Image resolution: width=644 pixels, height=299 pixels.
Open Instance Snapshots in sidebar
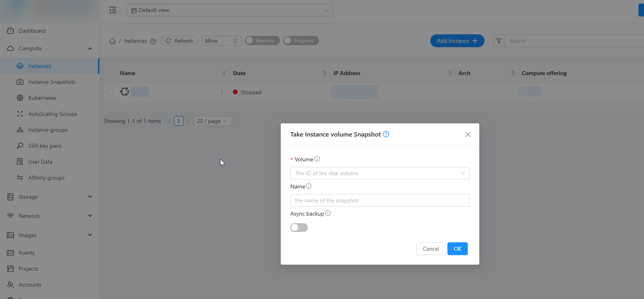coord(51,82)
